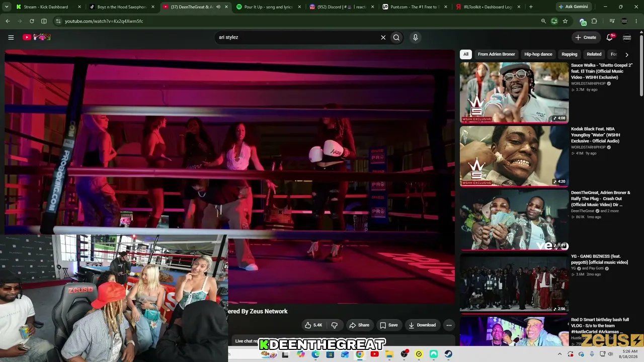This screenshot has width=644, height=362.
Task: Open the Crash Out video thumbnail
Action: 514,220
